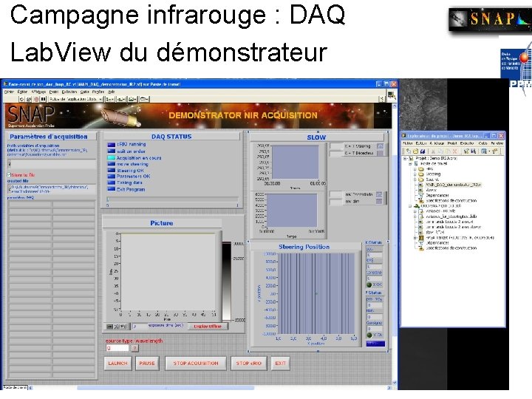Open the Édition menu in the main window
The image size is (532, 399).
tap(22, 92)
